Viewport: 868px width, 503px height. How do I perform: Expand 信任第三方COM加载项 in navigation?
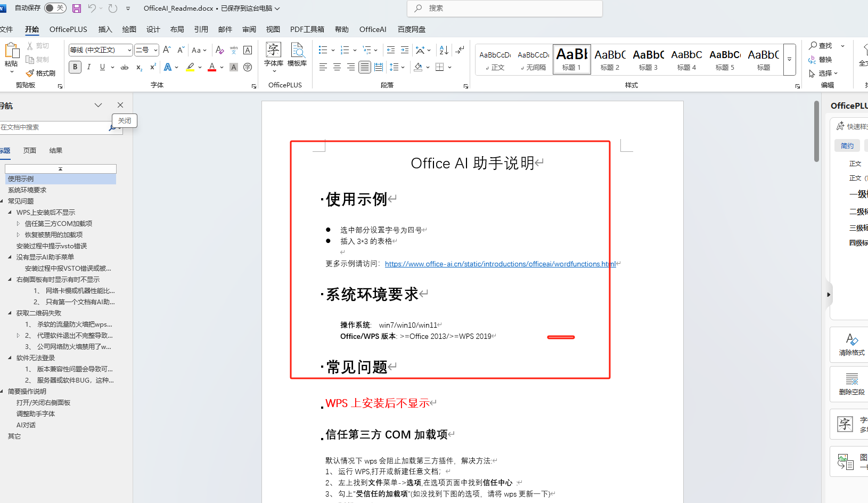tap(18, 224)
